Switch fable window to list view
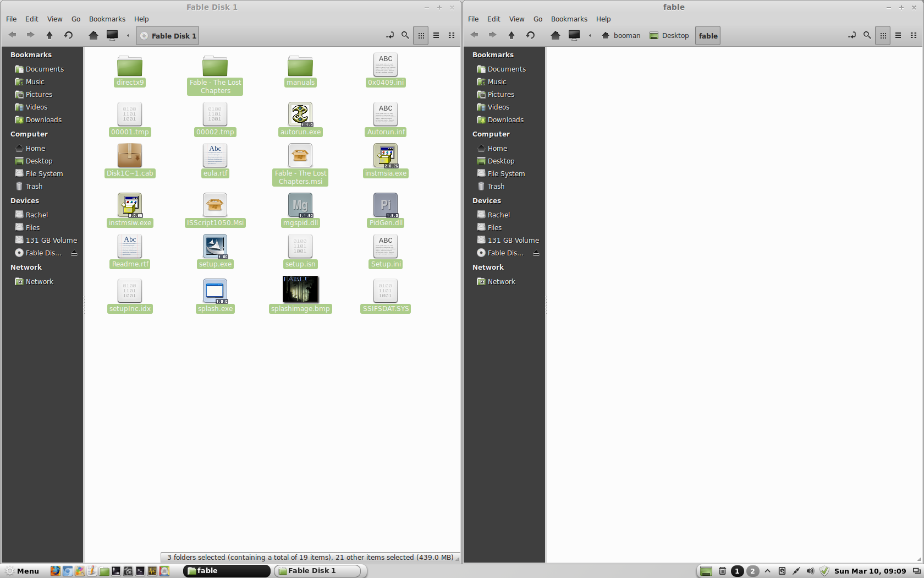This screenshot has width=924, height=578. [x=898, y=35]
